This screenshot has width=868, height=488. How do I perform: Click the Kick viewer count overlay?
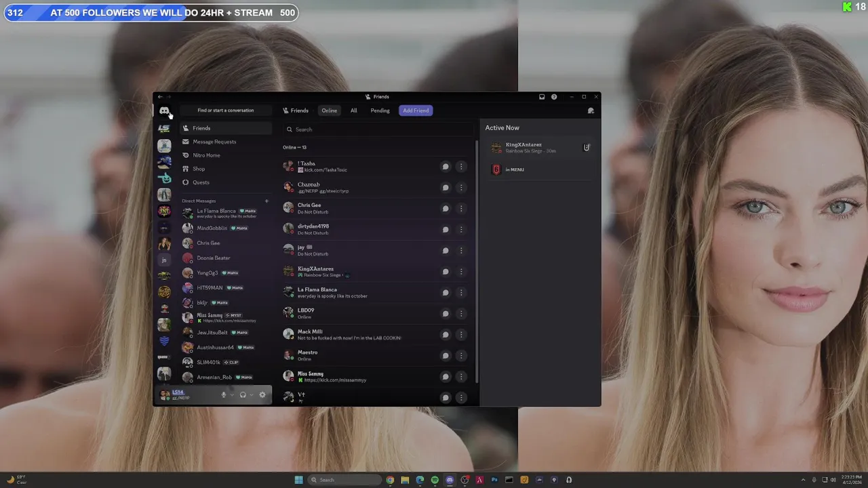click(x=854, y=7)
